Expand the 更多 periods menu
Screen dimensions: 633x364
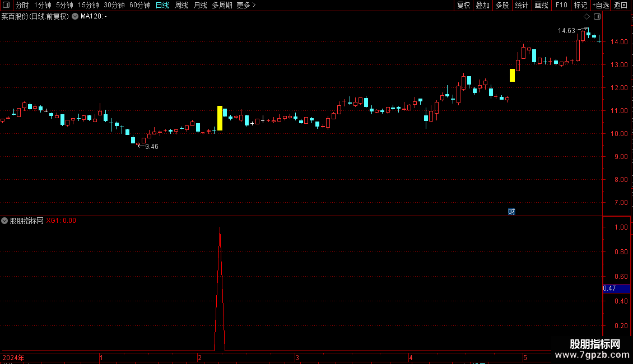(x=246, y=5)
